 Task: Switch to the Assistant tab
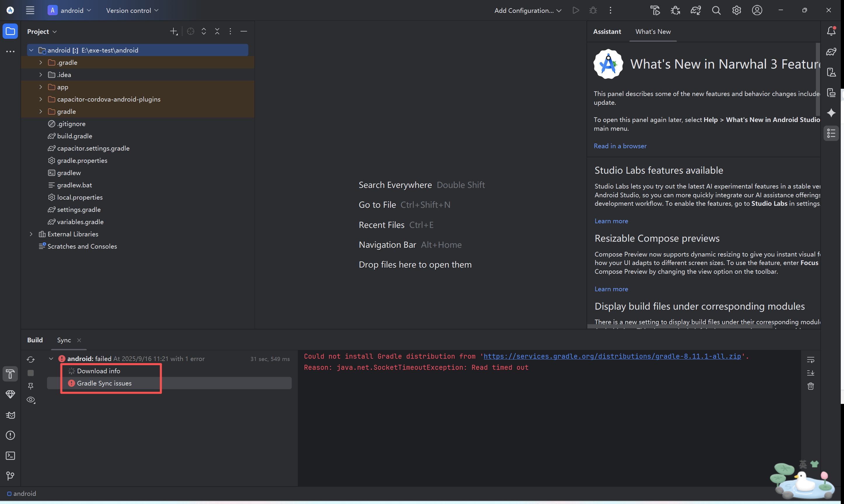[x=607, y=31]
